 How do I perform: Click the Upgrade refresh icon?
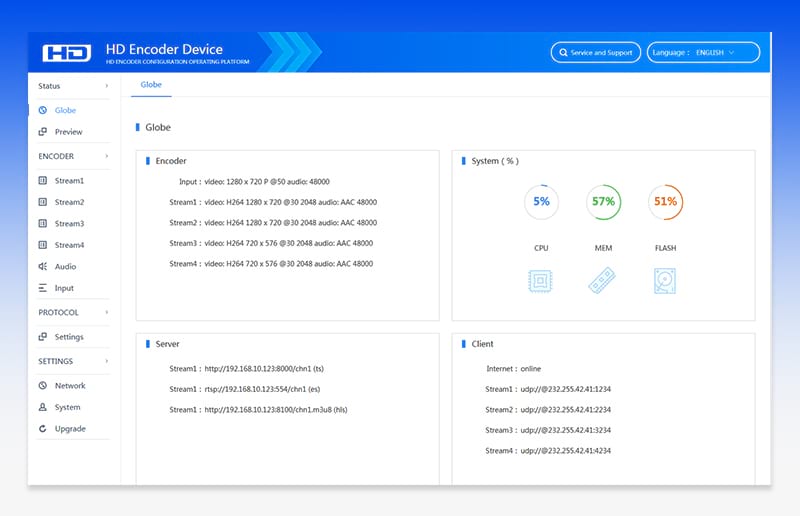(43, 429)
